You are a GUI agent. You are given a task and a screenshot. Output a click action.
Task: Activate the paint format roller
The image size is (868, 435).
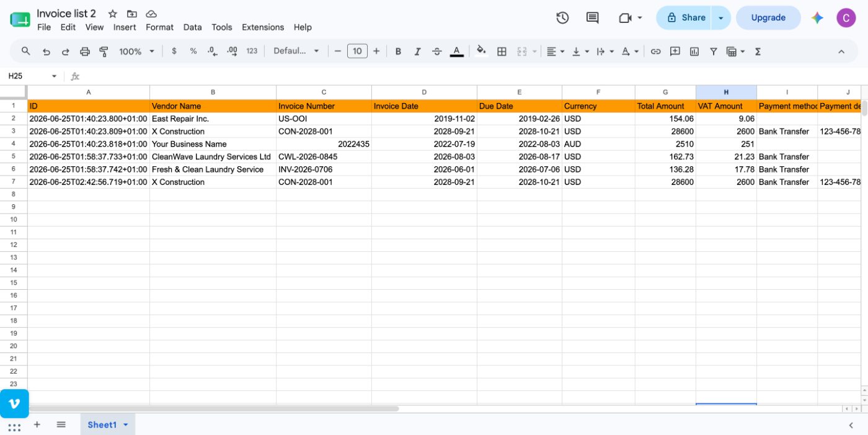pos(104,52)
